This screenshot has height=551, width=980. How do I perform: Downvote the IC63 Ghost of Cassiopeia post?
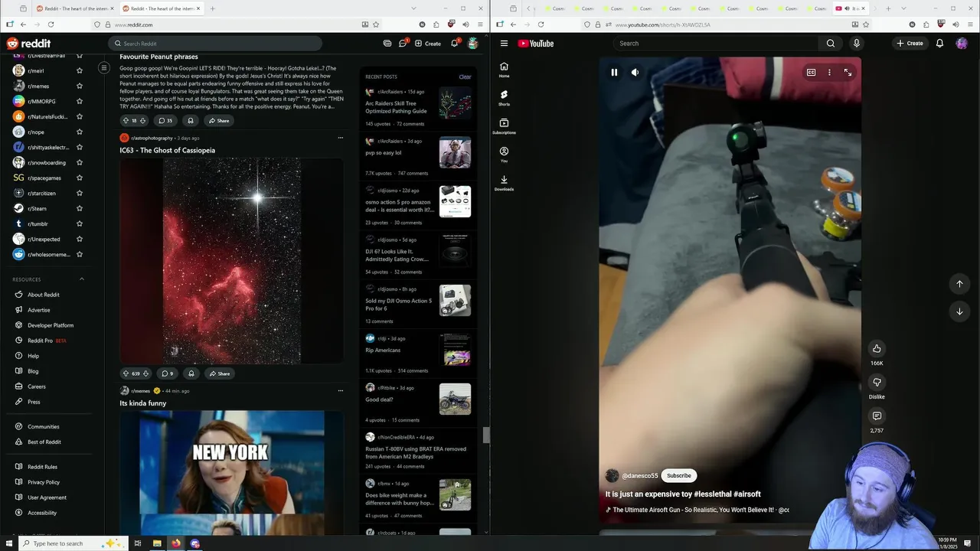145,373
